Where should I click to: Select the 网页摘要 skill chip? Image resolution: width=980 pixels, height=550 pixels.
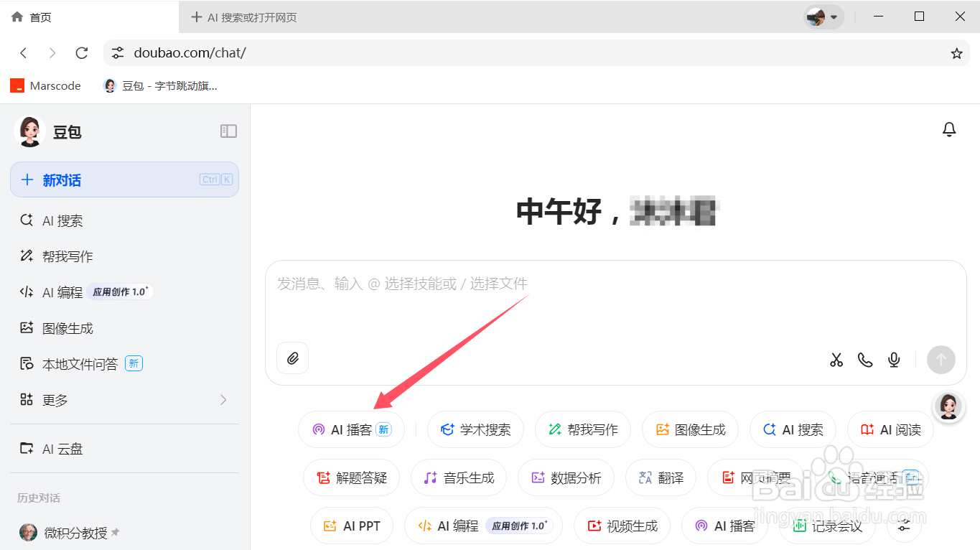pos(755,477)
